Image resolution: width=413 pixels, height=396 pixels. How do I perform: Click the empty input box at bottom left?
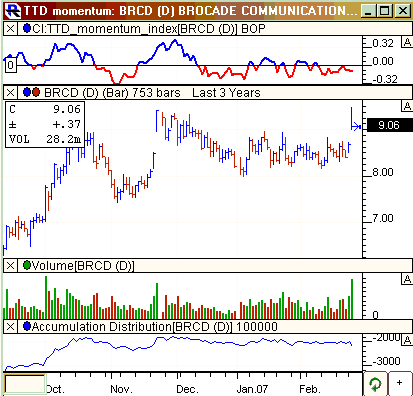pyautogui.click(x=24, y=384)
